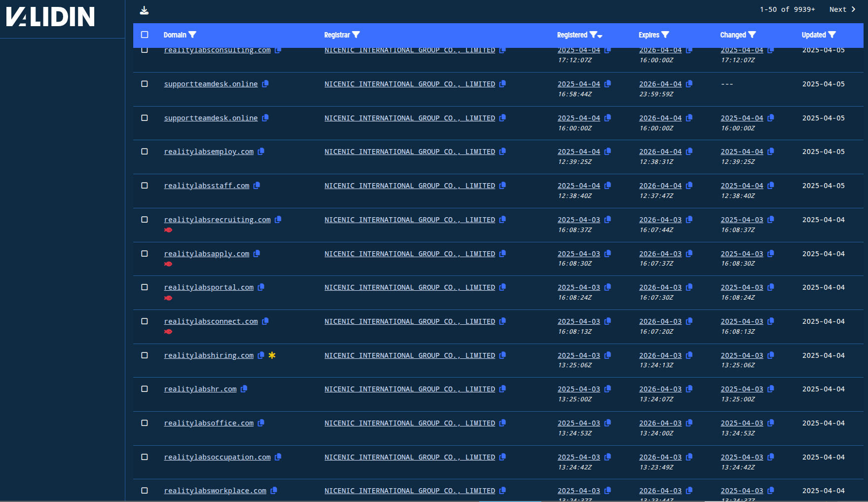The width and height of the screenshot is (868, 502).
Task: Select the realitylabsoccupation.com row checkbox
Action: coord(145,457)
